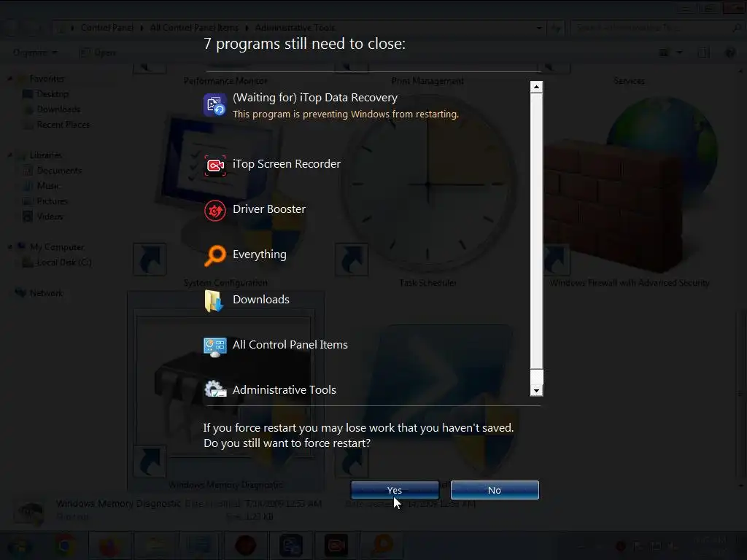This screenshot has height=560, width=747.
Task: Open Firefox from the dimmed taskbar
Action: point(109,545)
